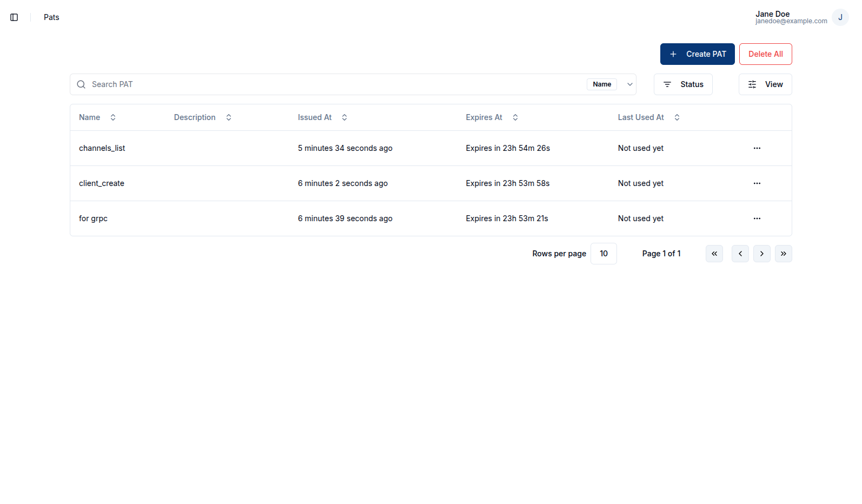Click the Jane Doe avatar icon
The width and height of the screenshot is (862, 504).
840,17
